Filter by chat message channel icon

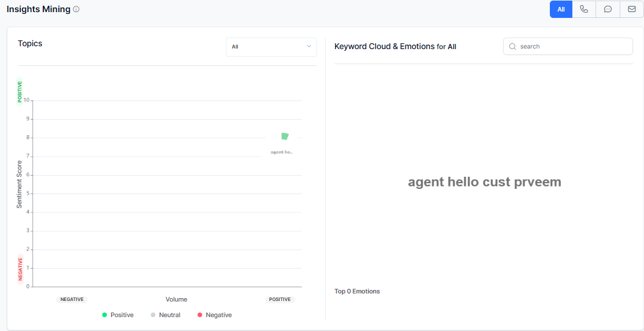(x=608, y=9)
